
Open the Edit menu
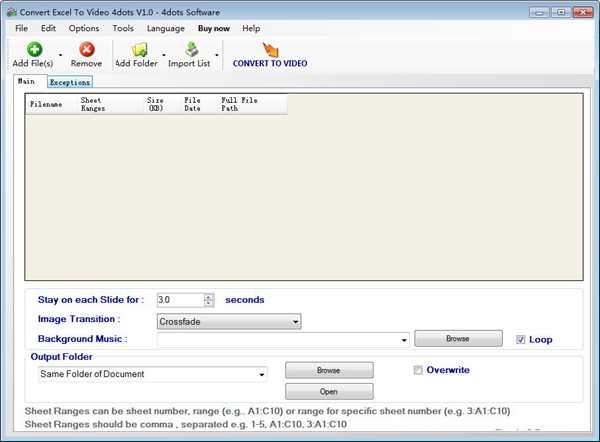tap(48, 28)
